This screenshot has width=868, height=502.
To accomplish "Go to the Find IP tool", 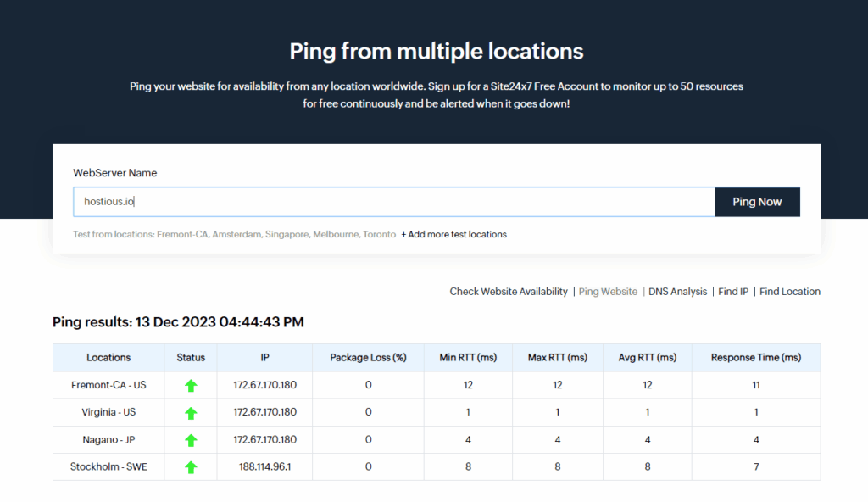I will point(733,292).
